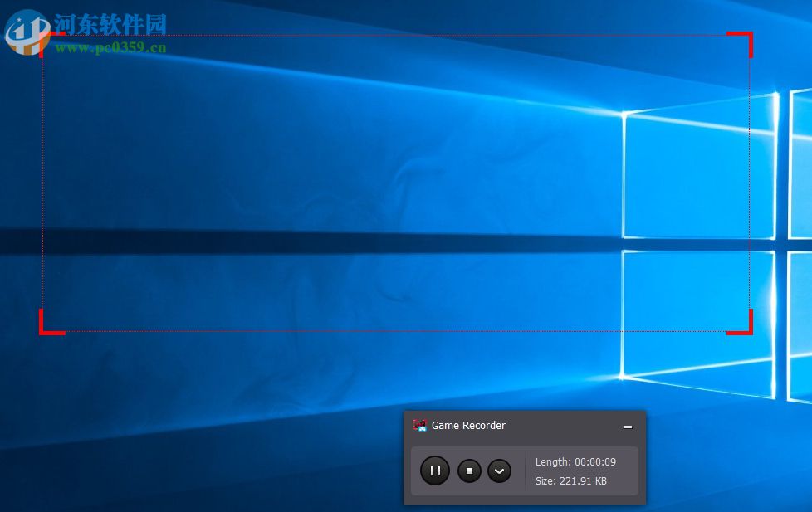The image size is (812, 512).
Task: Select the Game Recorder title text
Action: click(x=469, y=425)
